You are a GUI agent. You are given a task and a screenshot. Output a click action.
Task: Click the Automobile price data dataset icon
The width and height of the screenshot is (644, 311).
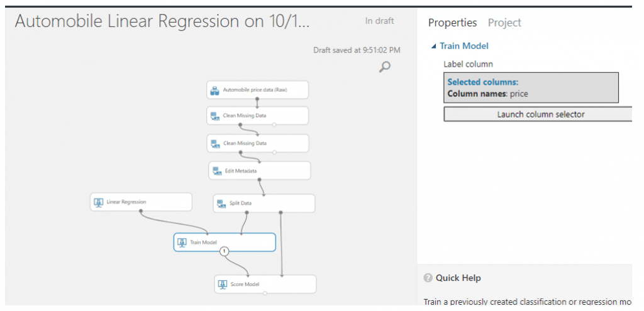(214, 90)
